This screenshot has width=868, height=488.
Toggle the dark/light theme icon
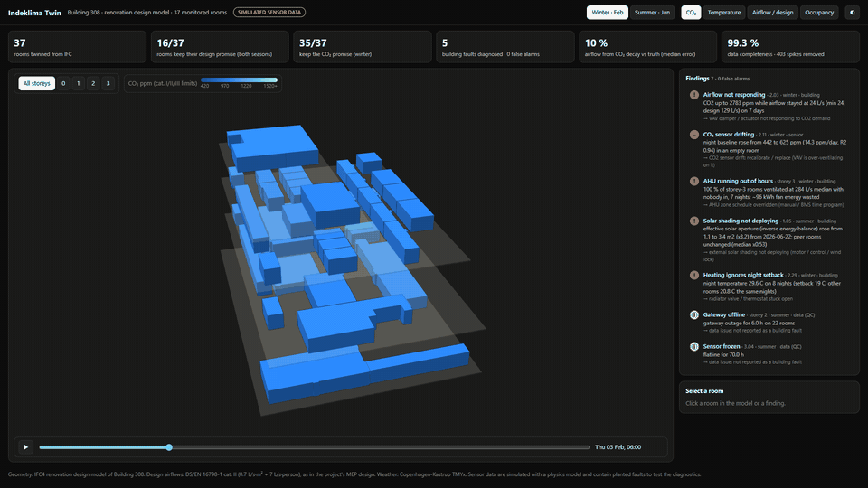point(852,12)
